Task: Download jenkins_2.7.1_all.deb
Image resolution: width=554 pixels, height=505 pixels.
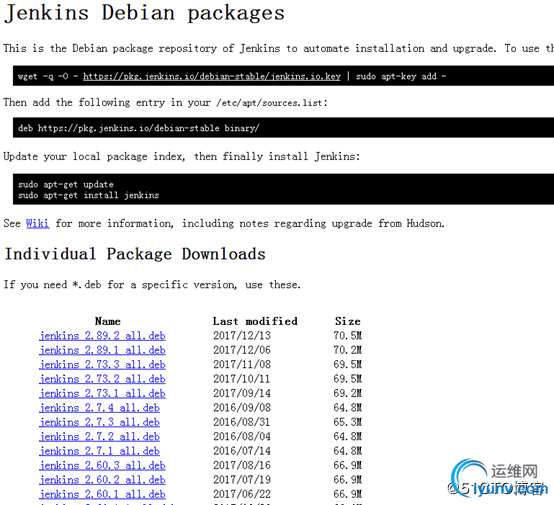Action: click(x=99, y=451)
